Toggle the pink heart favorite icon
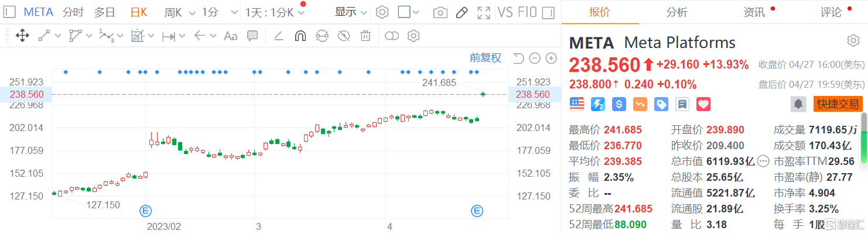Image resolution: width=868 pixels, height=234 pixels. point(703,104)
